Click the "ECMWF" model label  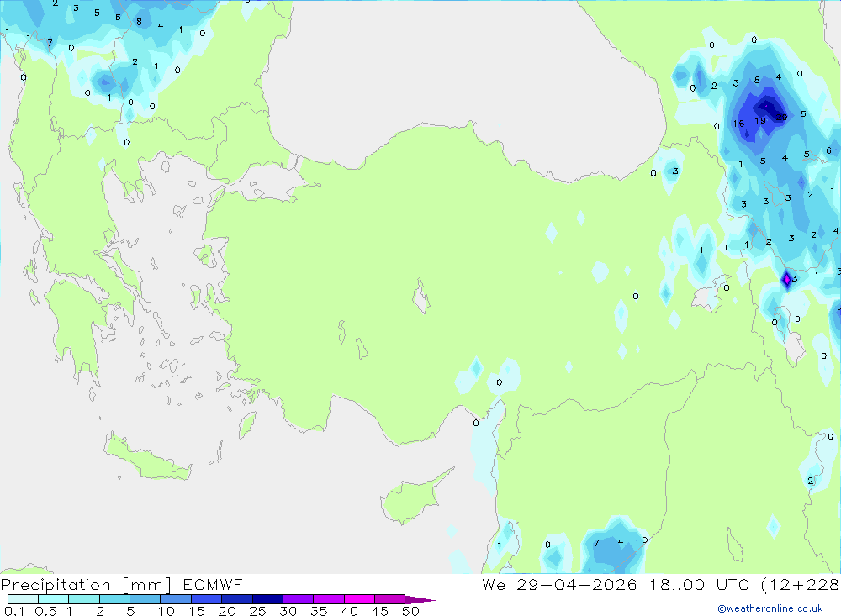(x=213, y=585)
